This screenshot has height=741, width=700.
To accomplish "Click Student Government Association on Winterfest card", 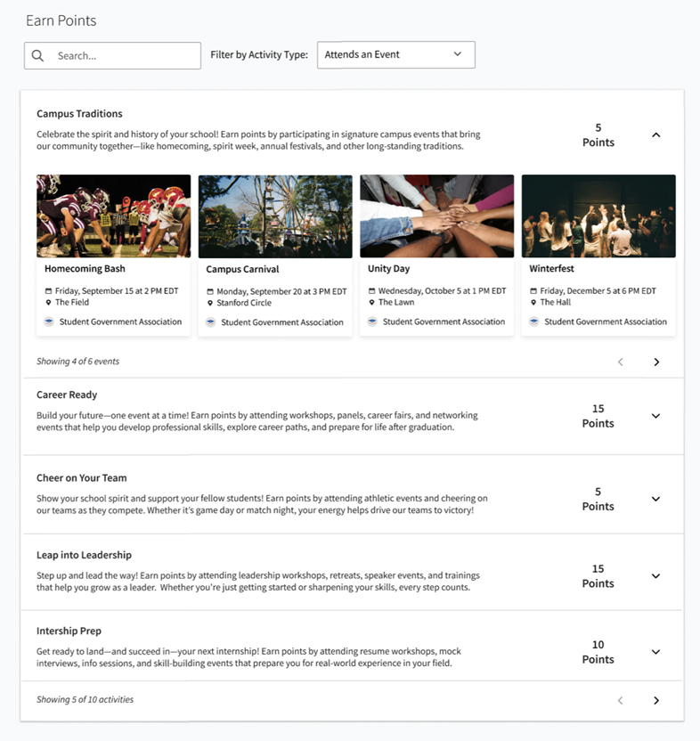I will tap(605, 322).
